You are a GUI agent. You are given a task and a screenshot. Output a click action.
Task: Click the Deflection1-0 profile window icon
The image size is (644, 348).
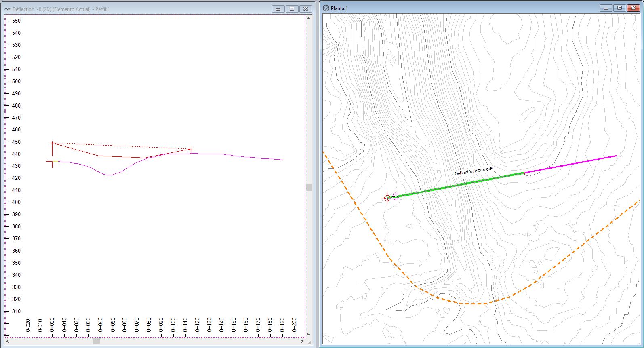pos(8,9)
